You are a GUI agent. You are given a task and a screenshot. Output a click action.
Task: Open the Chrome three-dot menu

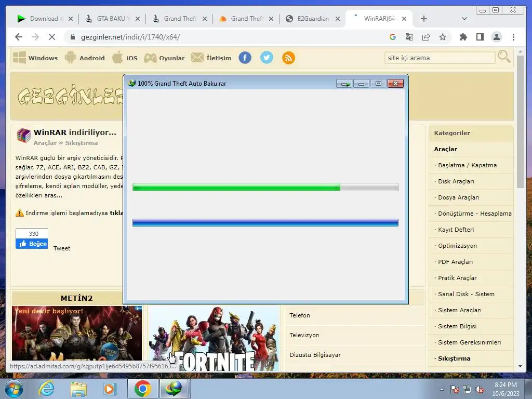click(x=513, y=37)
